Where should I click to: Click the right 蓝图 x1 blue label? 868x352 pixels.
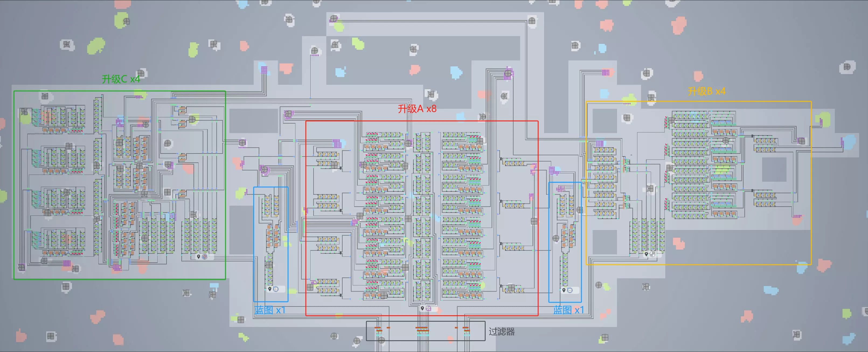(x=568, y=310)
